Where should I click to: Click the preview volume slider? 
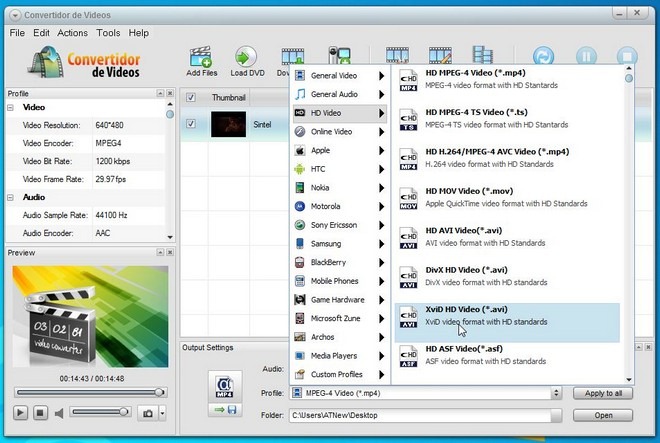pyautogui.click(x=100, y=412)
